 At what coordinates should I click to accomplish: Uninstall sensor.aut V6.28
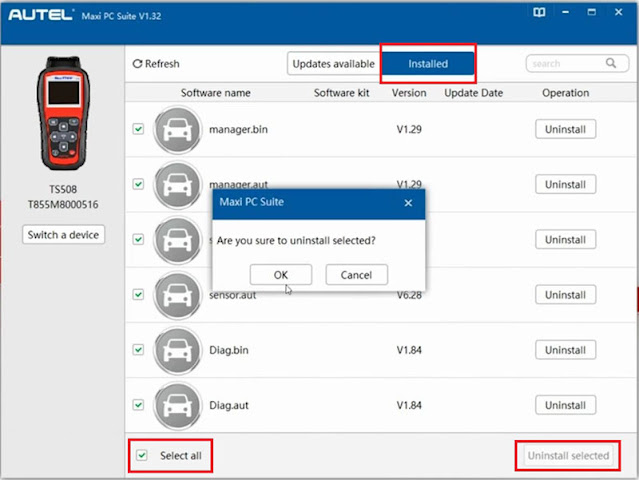pyautogui.click(x=566, y=295)
